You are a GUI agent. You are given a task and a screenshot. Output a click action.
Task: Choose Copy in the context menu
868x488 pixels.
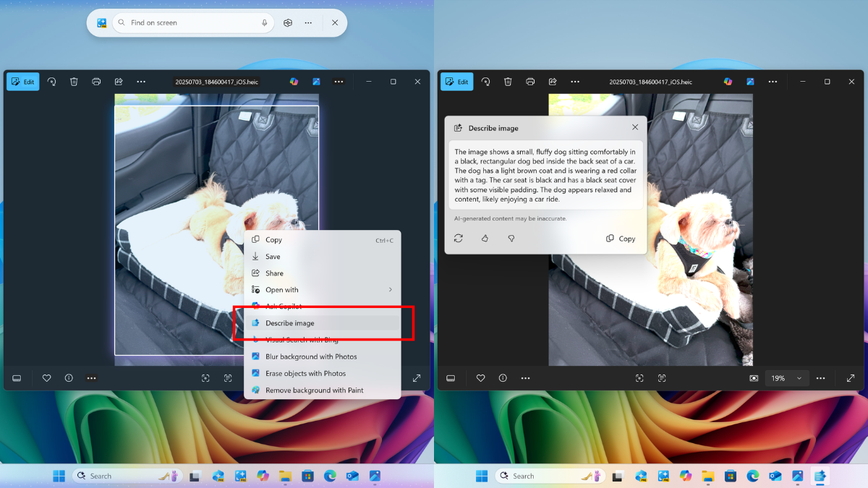click(x=323, y=240)
